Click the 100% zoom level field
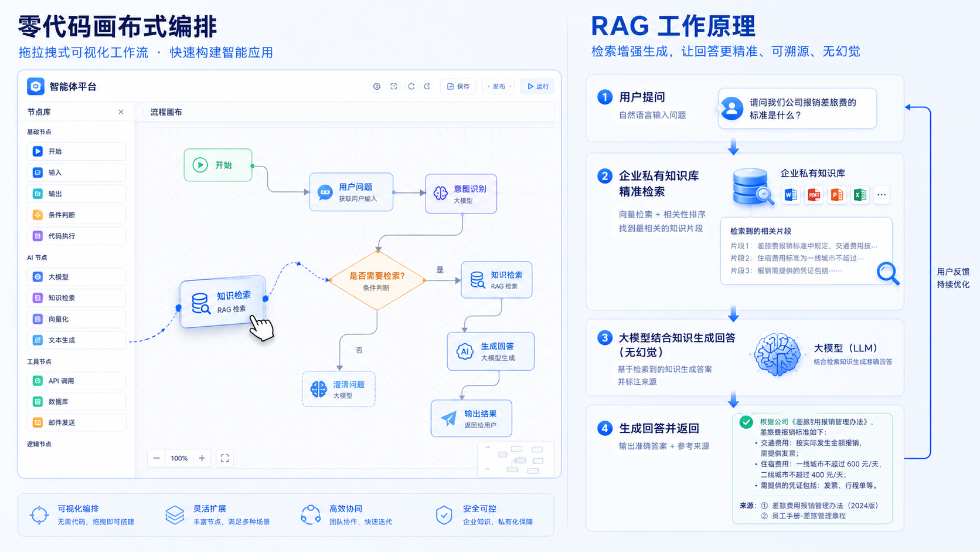The height and width of the screenshot is (552, 980). (x=179, y=458)
